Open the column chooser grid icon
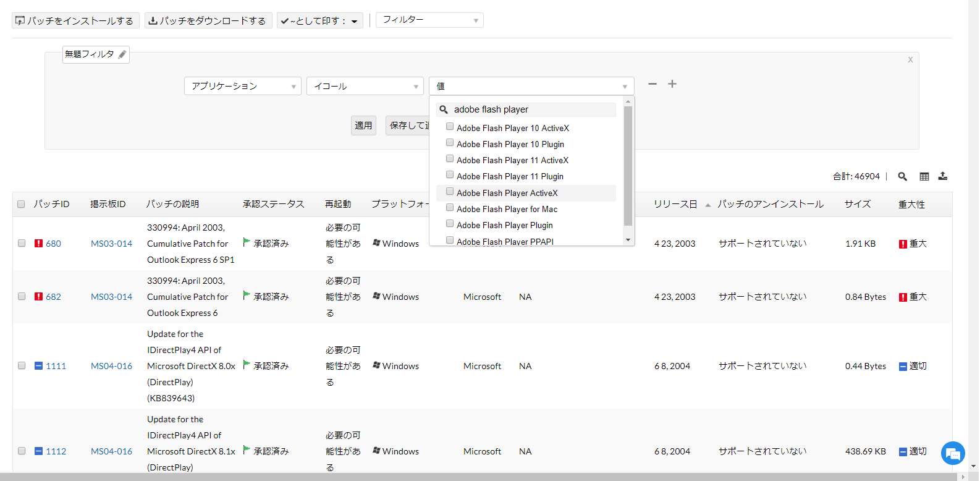980x481 pixels. 924,177
